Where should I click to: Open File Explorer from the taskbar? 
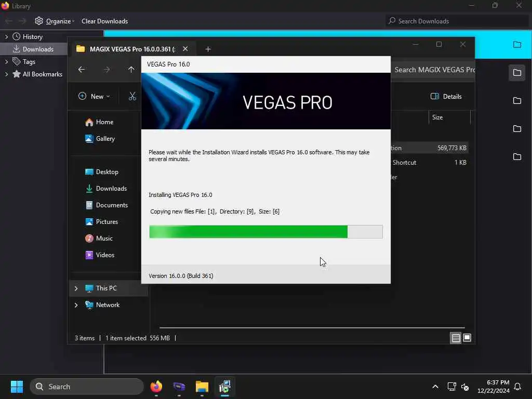click(x=202, y=387)
